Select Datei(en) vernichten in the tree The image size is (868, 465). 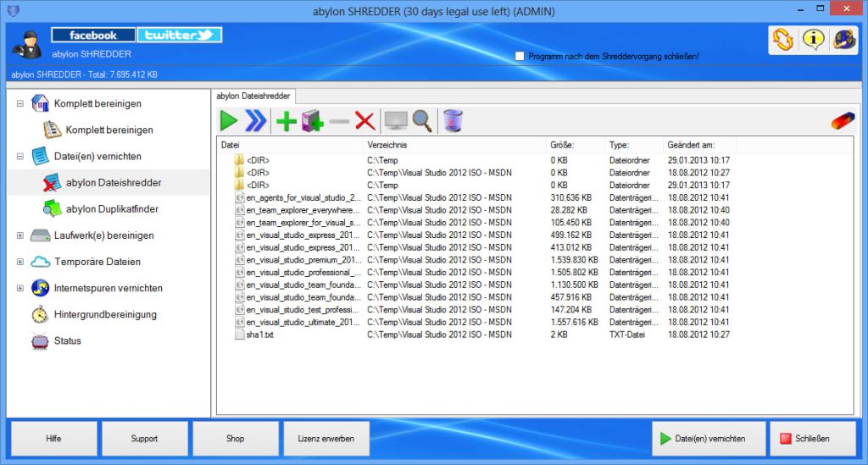[86, 157]
